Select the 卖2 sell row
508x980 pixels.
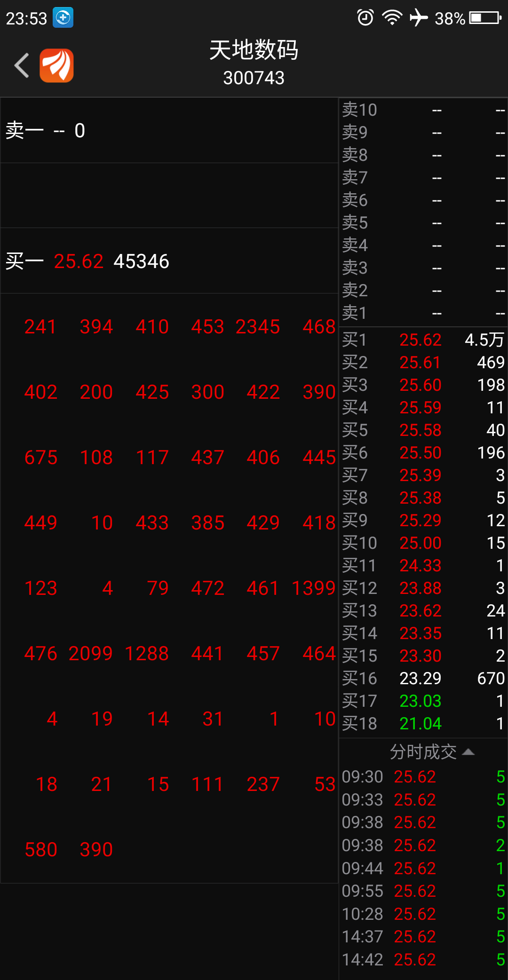(x=423, y=290)
